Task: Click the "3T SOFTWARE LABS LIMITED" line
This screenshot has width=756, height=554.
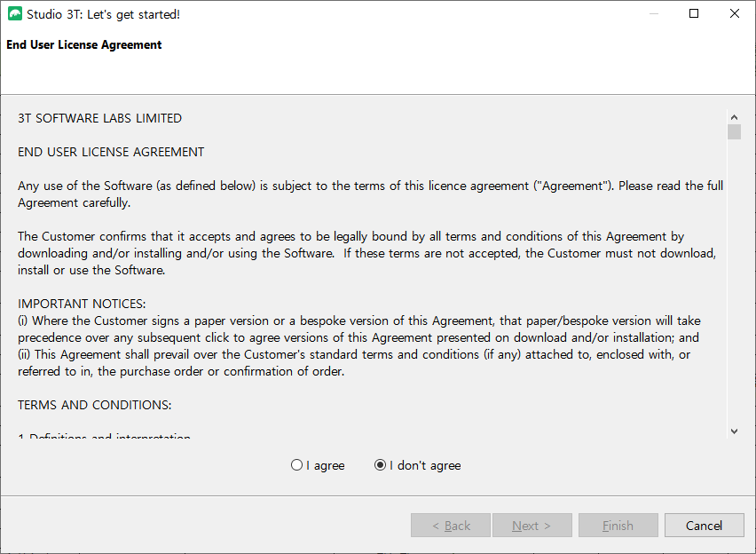Action: click(x=99, y=118)
